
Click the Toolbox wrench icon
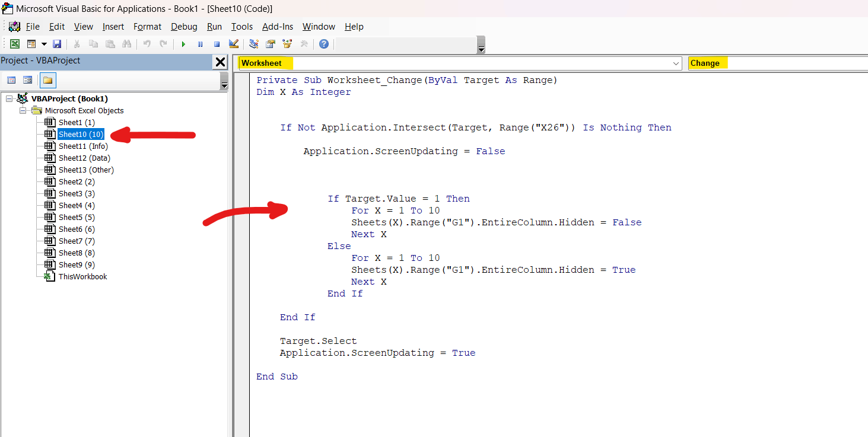(304, 44)
